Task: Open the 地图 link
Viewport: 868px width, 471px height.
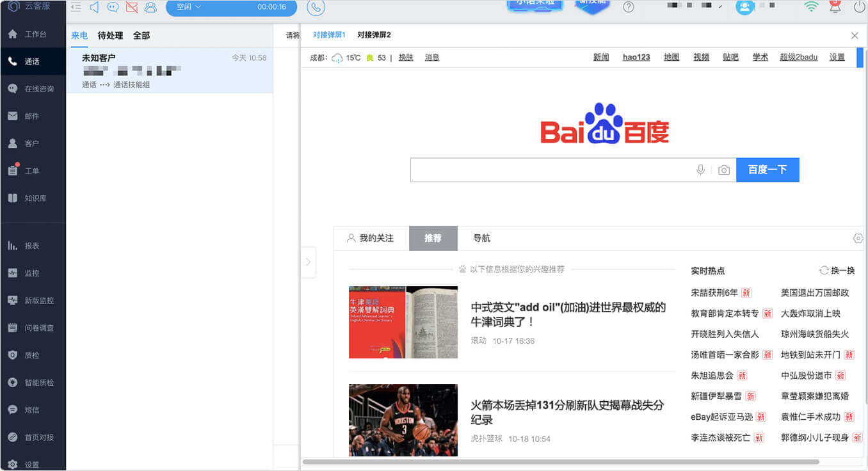Action: 671,58
